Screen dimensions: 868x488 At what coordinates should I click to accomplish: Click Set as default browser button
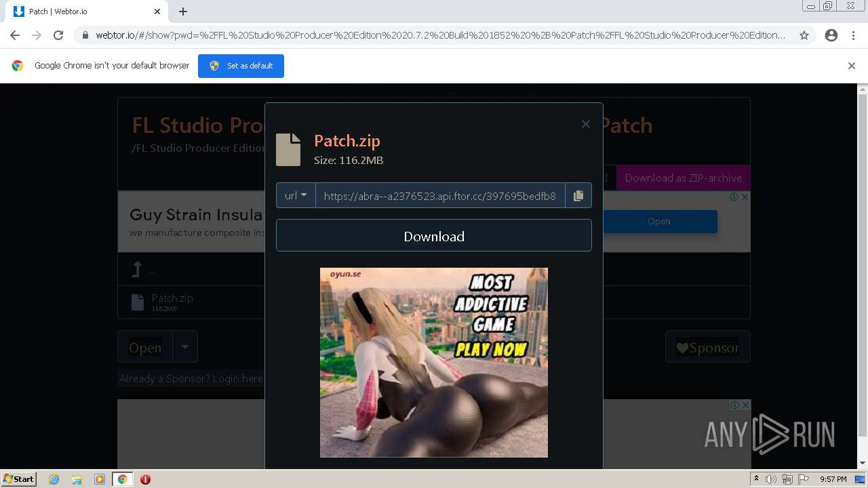pos(241,66)
